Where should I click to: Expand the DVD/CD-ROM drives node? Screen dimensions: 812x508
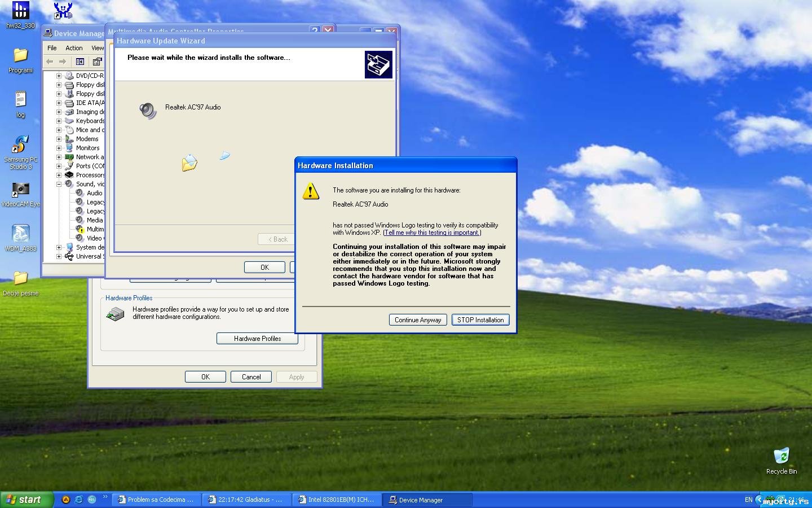(59, 76)
